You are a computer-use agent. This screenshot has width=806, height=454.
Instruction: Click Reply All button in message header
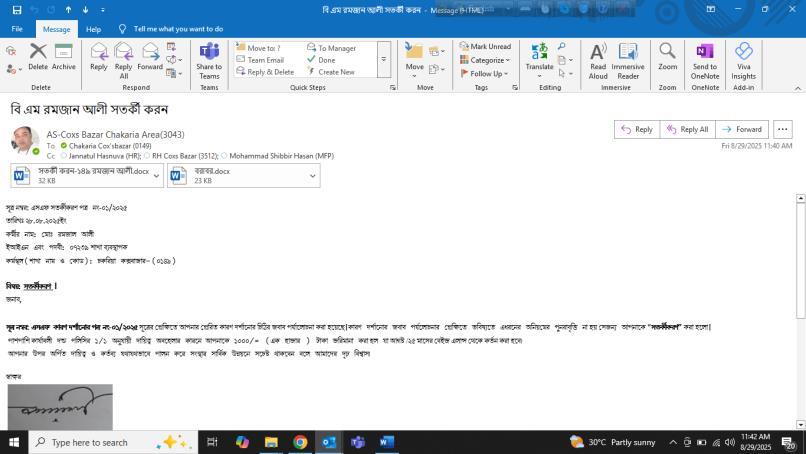(687, 129)
